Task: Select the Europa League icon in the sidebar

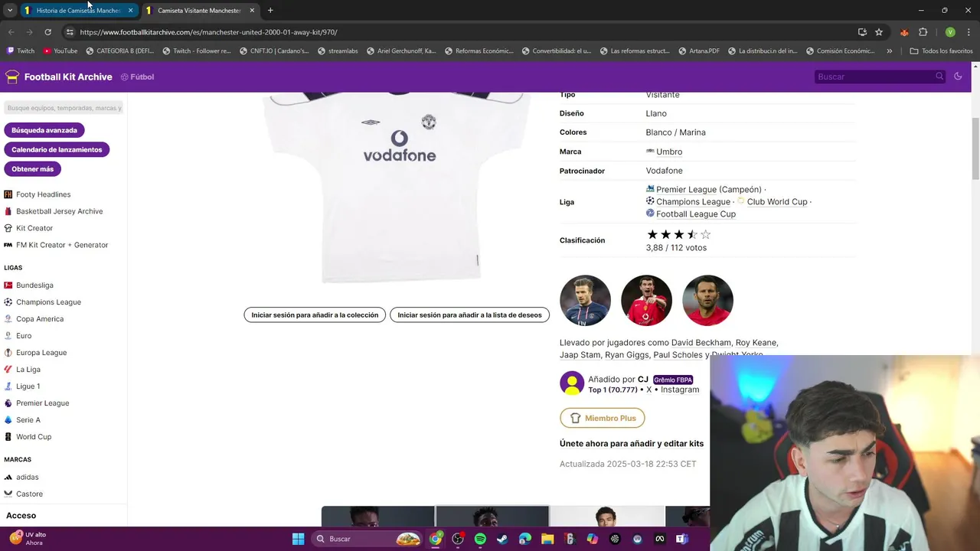Action: point(8,352)
